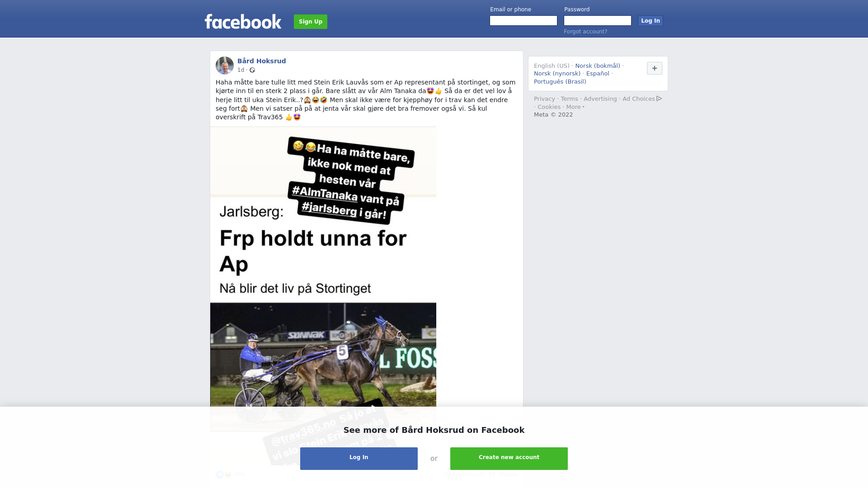Expand the More footer dropdown
Screen dimensions: 868x488
point(576,107)
